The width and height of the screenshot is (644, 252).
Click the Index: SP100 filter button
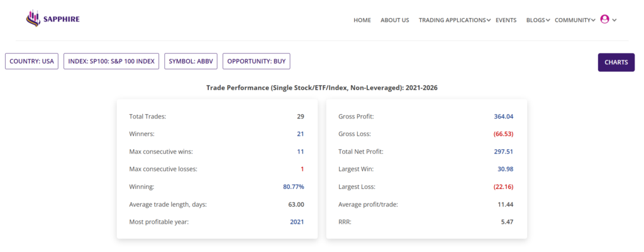111,62
